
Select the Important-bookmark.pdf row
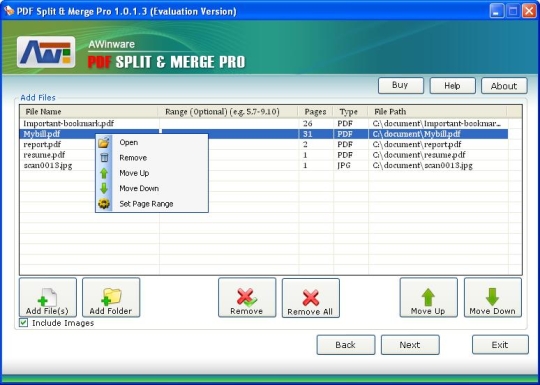click(x=264, y=123)
